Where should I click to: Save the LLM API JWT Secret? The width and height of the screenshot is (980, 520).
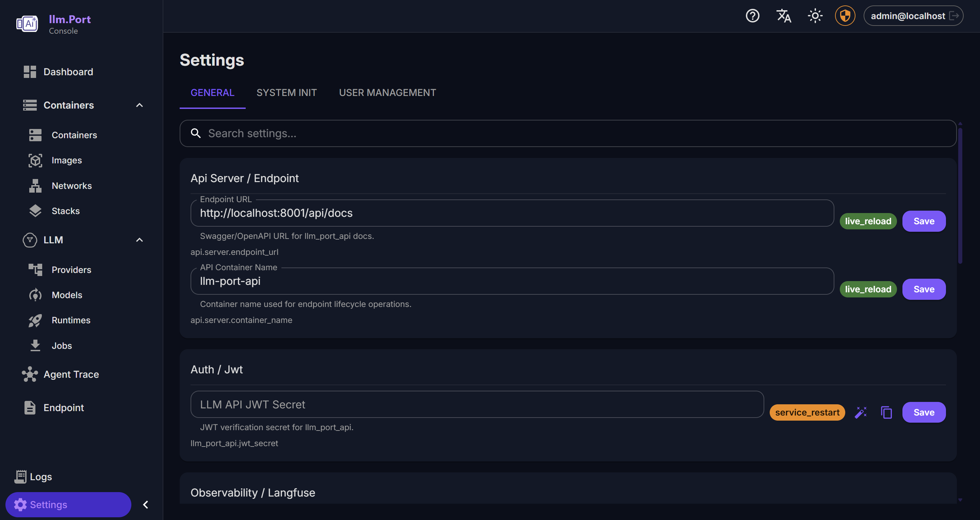924,412
